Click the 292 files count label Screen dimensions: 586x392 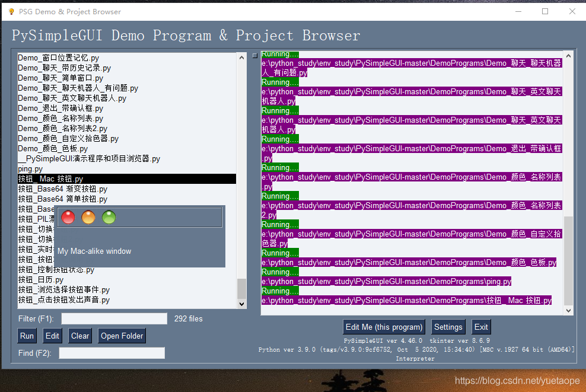[x=189, y=318]
